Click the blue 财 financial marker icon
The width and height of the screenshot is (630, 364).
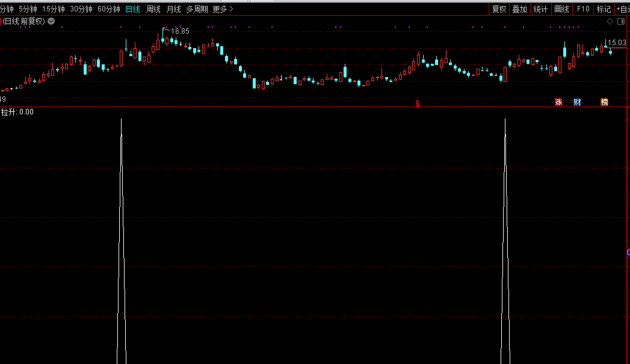[x=577, y=102]
